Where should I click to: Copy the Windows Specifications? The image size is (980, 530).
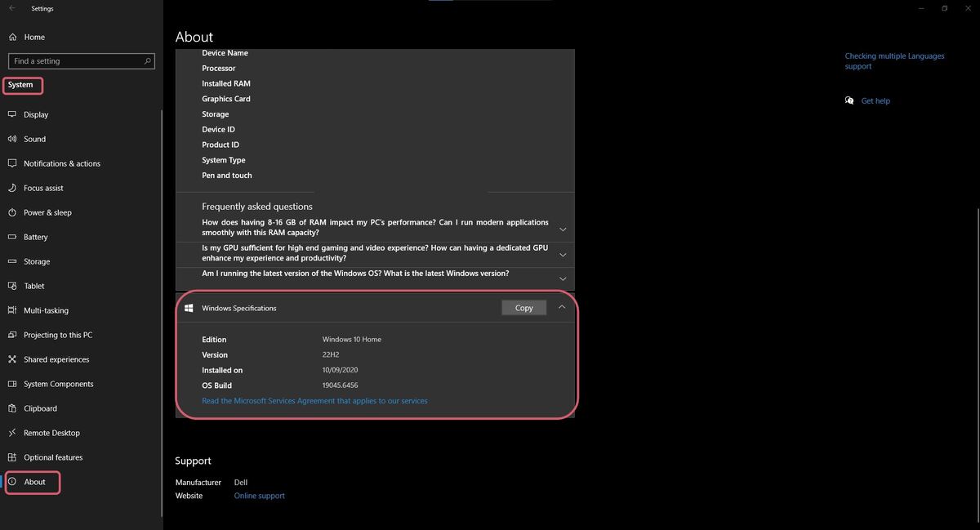(x=523, y=308)
